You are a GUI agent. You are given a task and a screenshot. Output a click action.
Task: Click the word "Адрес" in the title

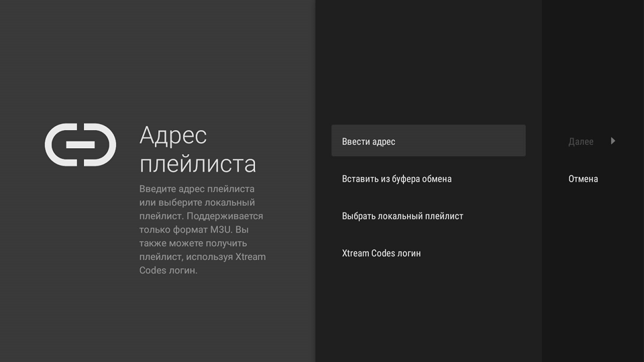tap(173, 135)
